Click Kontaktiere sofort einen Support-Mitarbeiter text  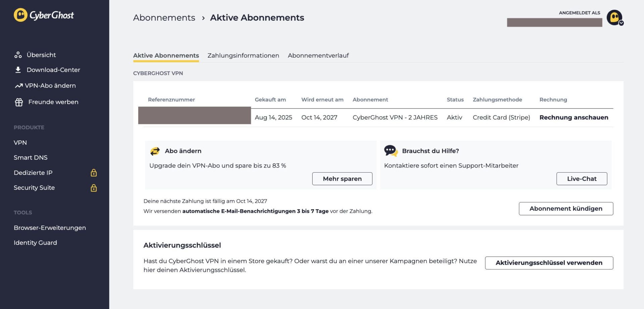click(451, 166)
